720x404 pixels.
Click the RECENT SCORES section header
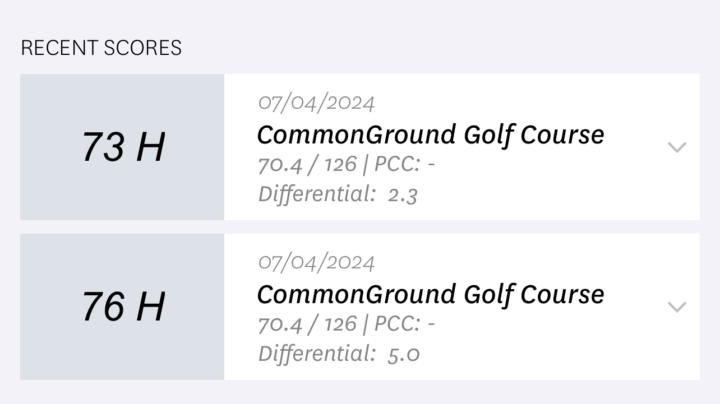[x=101, y=48]
